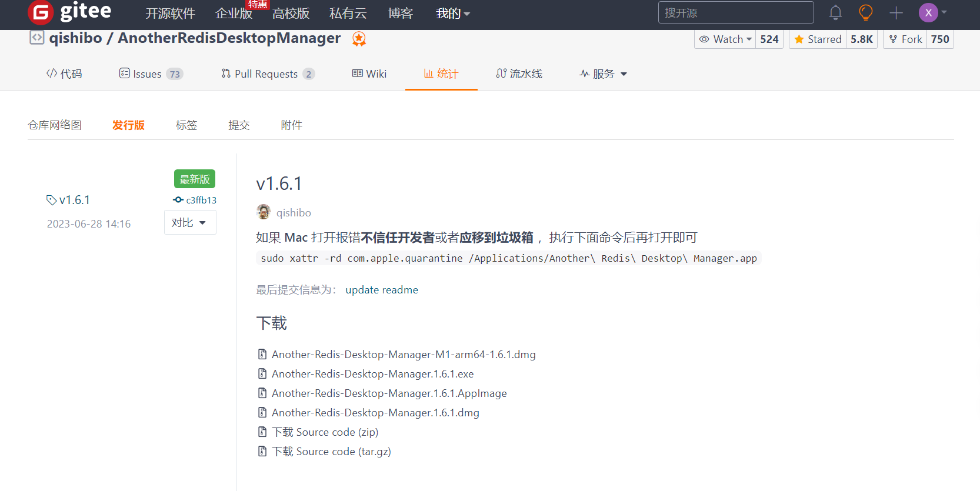The width and height of the screenshot is (980, 491).
Task: Click file icon beside 1.6.1.dmg
Action: coord(262,412)
